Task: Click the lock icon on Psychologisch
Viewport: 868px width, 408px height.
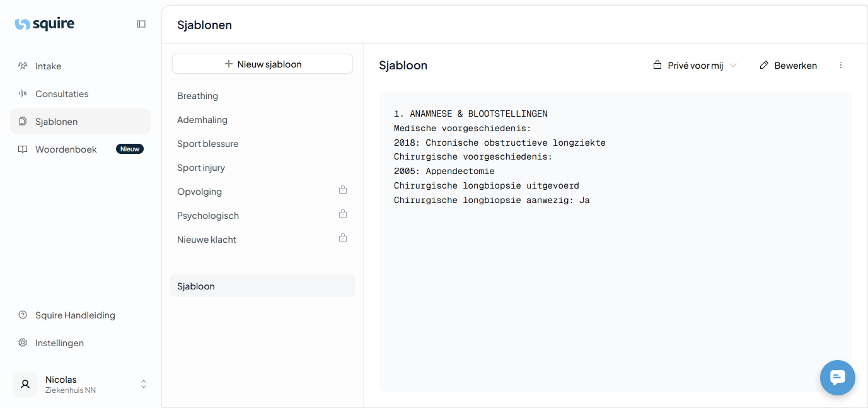Action: click(x=343, y=214)
